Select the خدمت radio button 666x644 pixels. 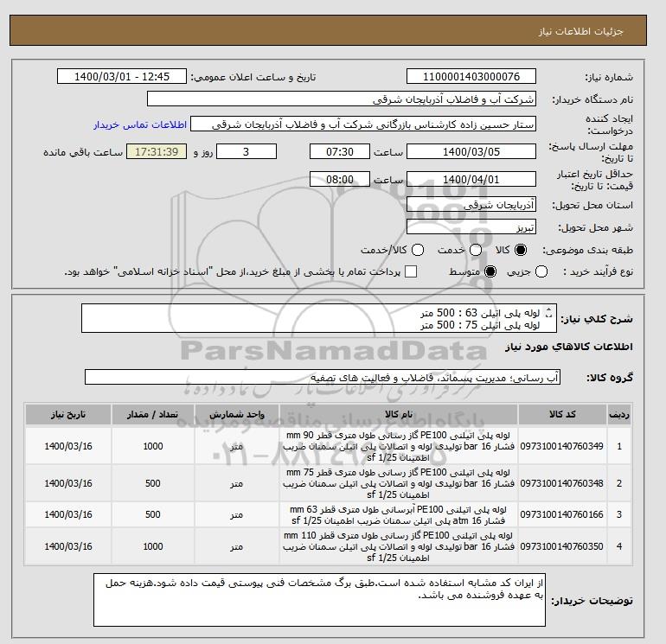pos(476,250)
